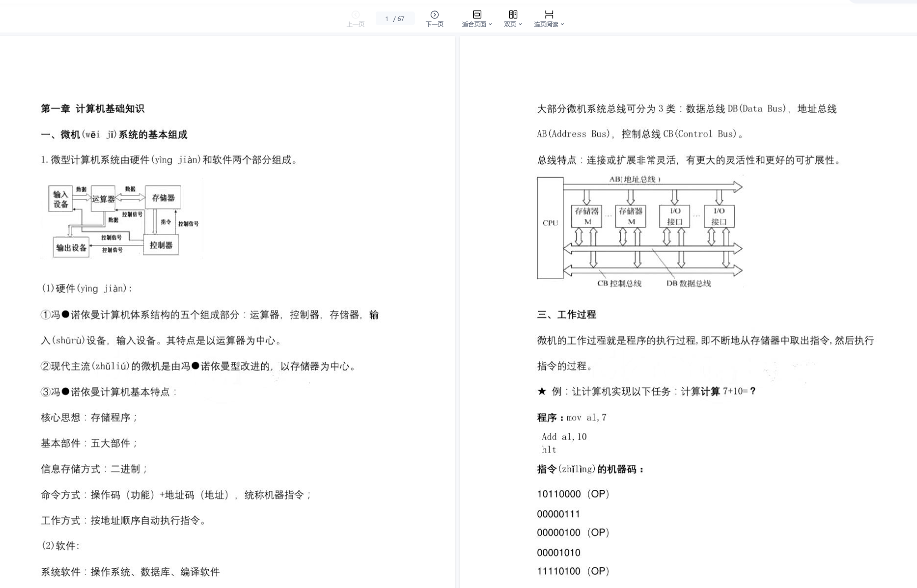The image size is (917, 588).
Task: Click the double page (双页) layout icon
Action: coord(513,14)
